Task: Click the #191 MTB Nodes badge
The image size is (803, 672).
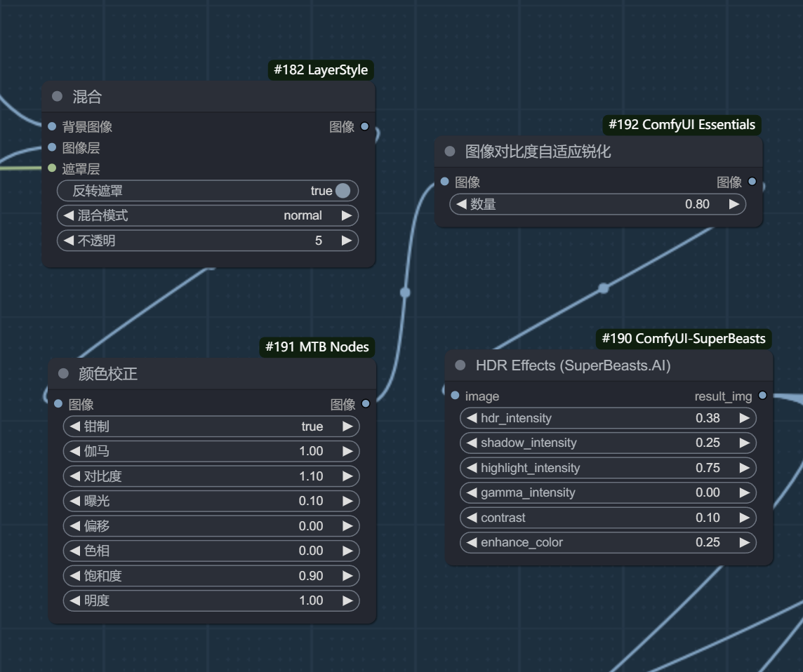Action: click(317, 347)
